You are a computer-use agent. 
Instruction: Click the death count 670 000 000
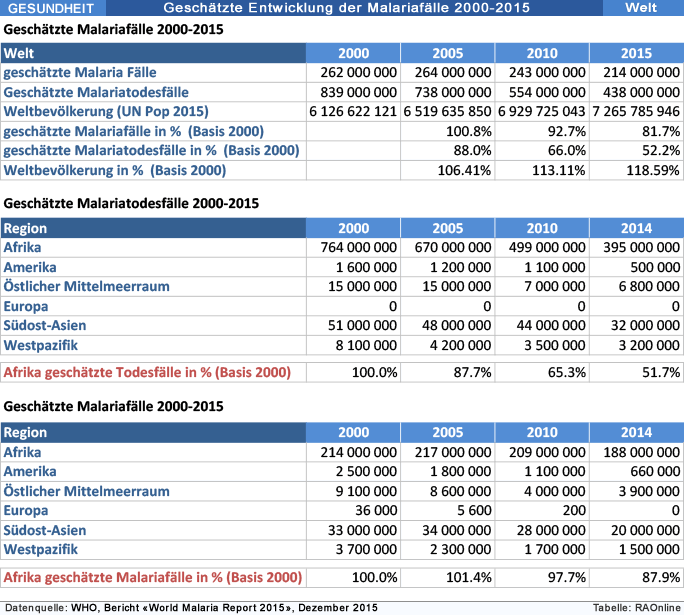[453, 247]
